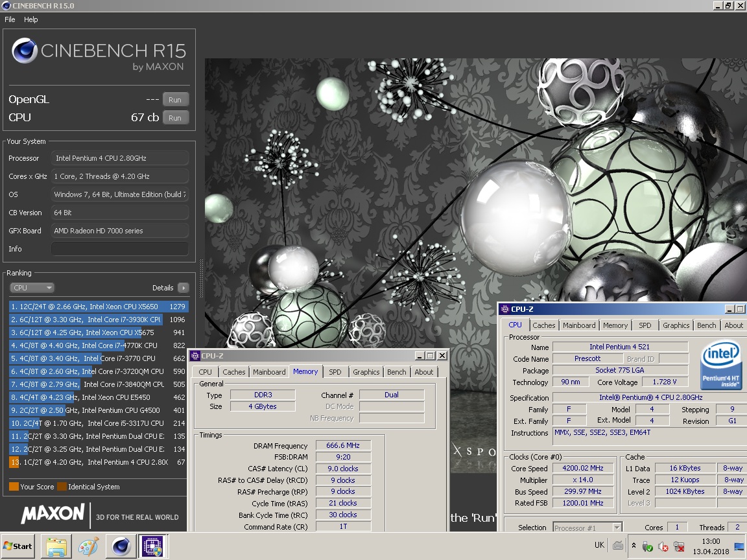
Task: Select ranking entry scoring 134
Action: [98, 449]
